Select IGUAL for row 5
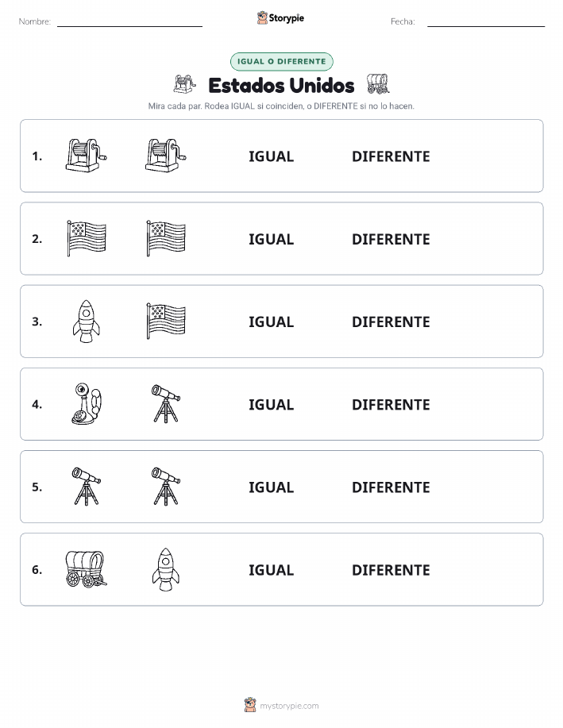 272,487
